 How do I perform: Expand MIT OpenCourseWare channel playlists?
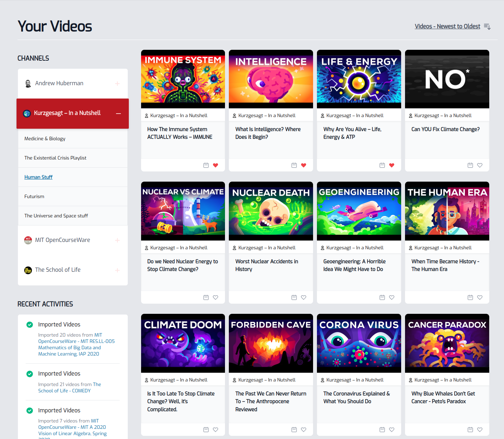coord(118,240)
